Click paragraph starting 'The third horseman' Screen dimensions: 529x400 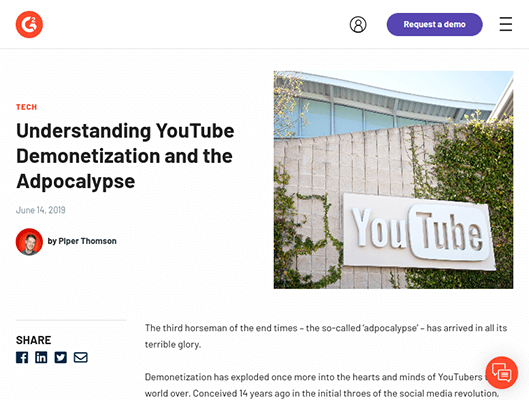[326, 336]
